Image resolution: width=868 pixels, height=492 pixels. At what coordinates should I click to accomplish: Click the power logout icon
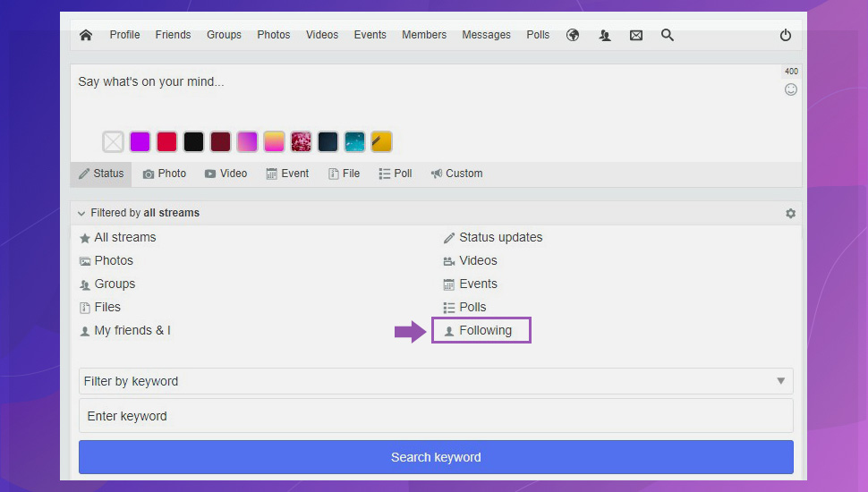[785, 36]
